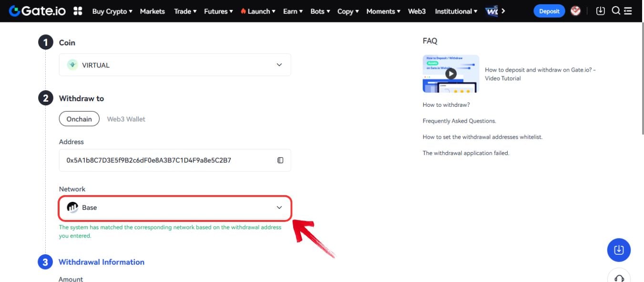Click the VIRTUAL coin icon
Viewport: 644px width, 282px height.
72,65
